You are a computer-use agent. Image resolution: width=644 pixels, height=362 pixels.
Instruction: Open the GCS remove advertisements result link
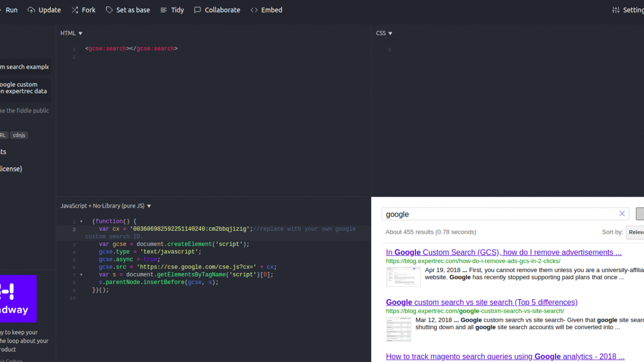tap(503, 252)
